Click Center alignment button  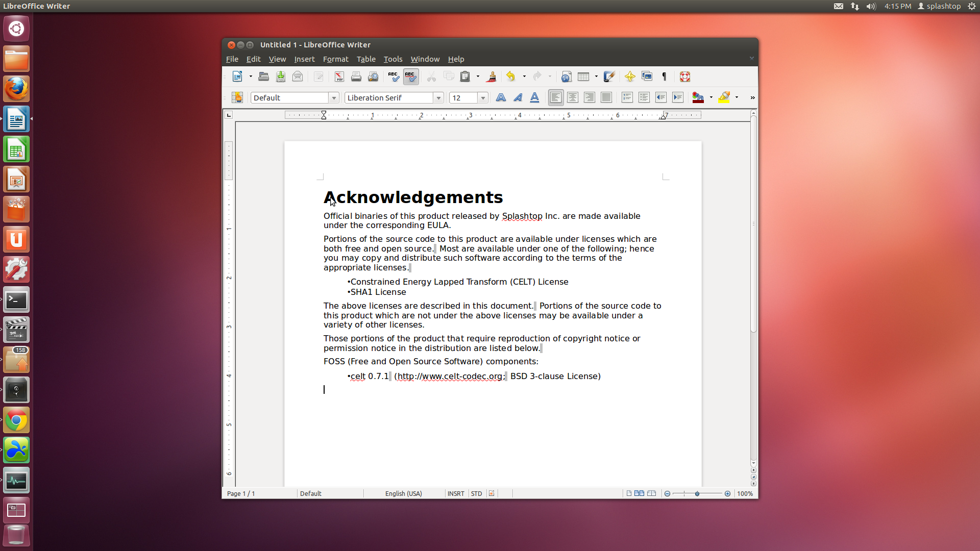(573, 97)
